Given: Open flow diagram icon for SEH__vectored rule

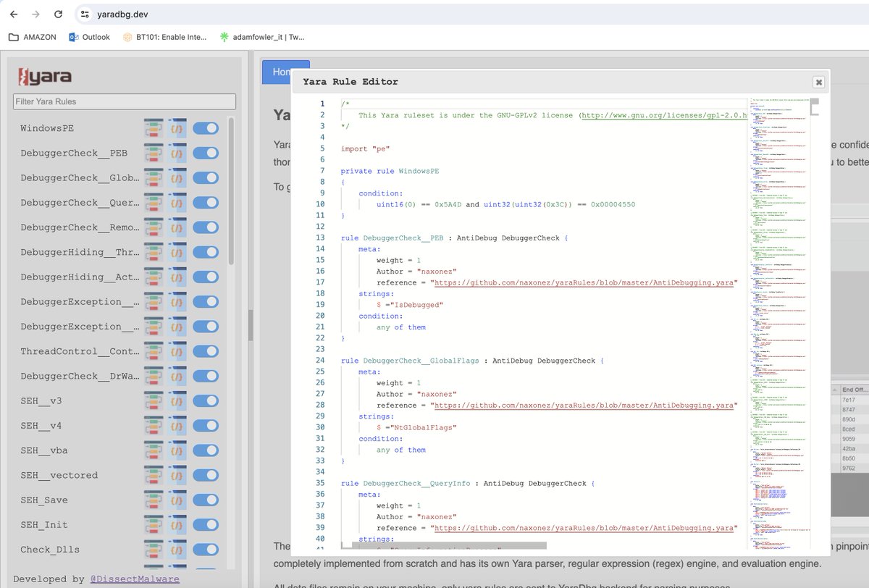Looking at the screenshot, I should coord(154,475).
